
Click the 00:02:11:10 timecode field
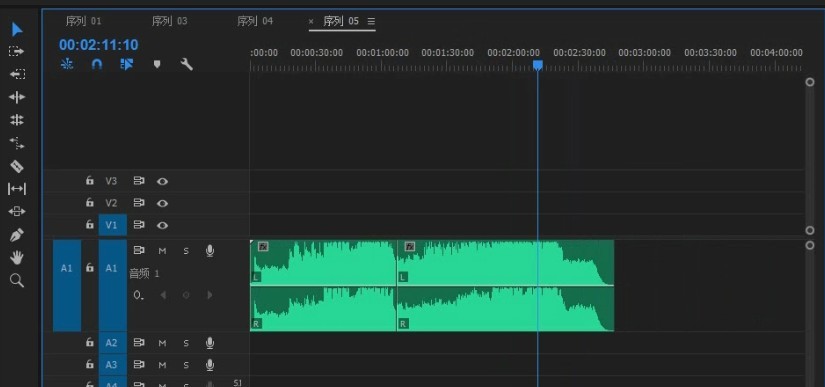click(98, 45)
